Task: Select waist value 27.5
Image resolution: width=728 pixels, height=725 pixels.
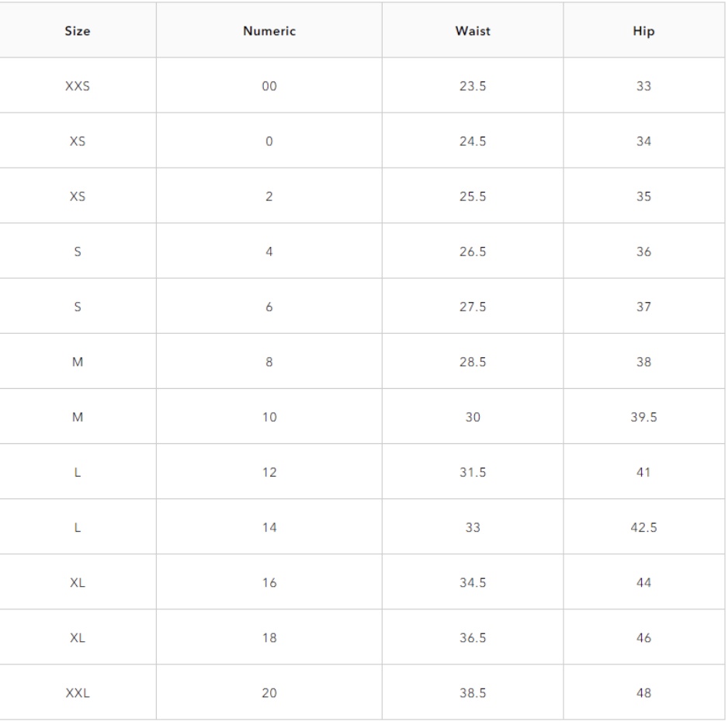Action: (x=473, y=307)
